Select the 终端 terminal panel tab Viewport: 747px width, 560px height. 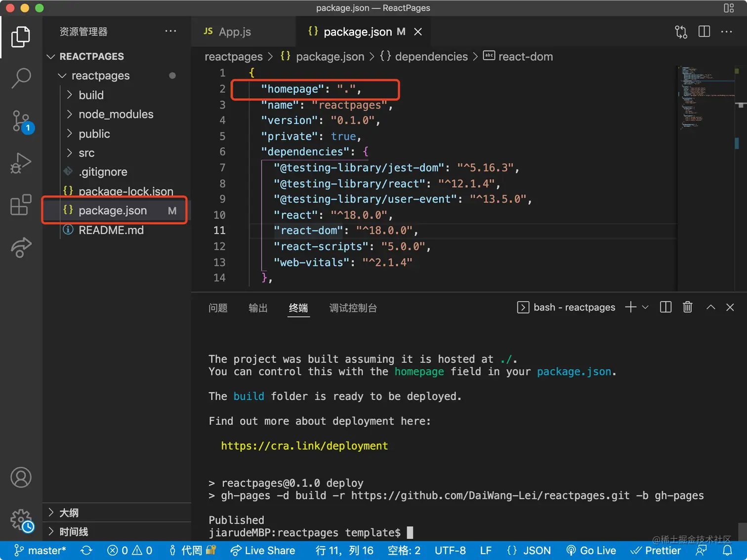tap(298, 308)
